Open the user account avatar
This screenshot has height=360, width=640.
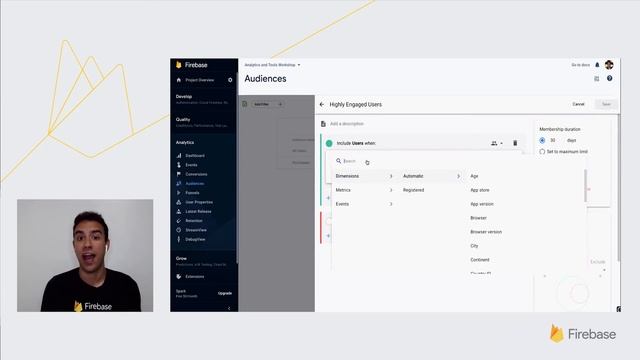(609, 64)
